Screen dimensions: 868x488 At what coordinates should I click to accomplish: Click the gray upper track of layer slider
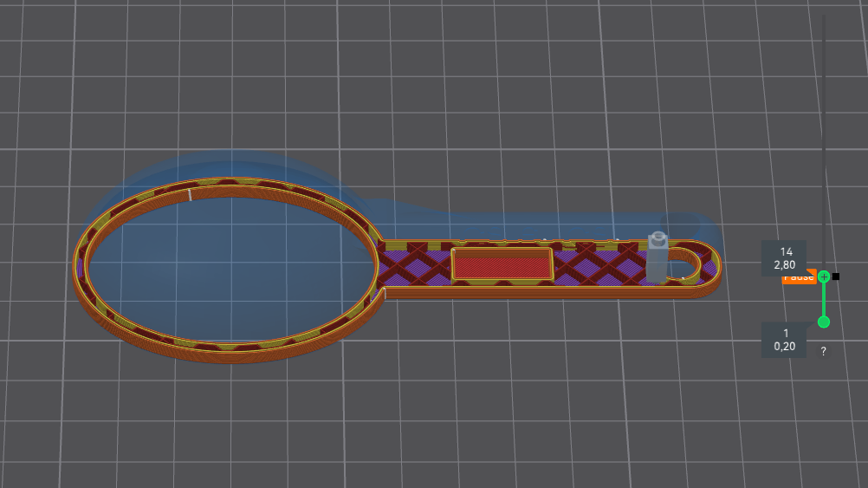click(824, 142)
